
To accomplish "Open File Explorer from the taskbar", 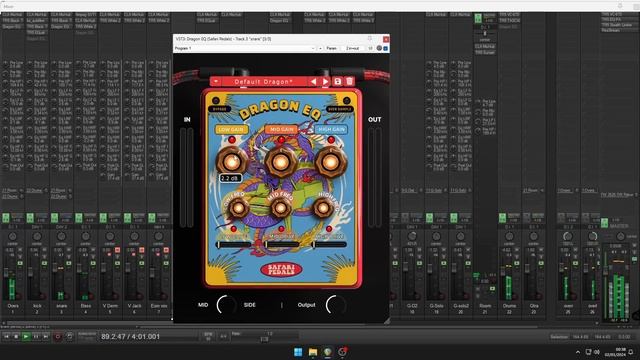I will tap(313, 352).
